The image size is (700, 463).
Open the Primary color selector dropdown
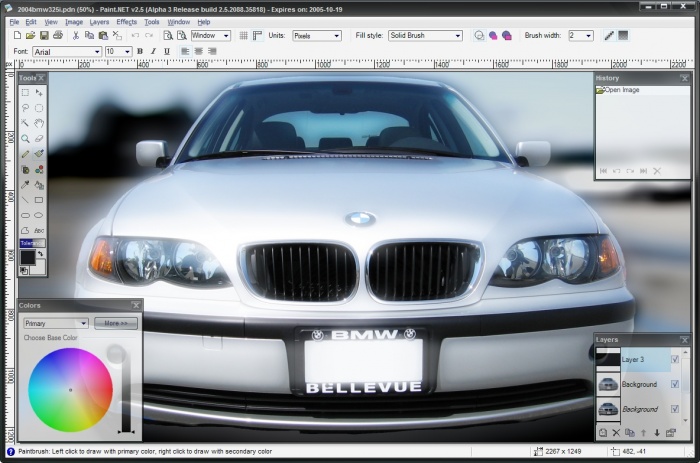pos(56,323)
